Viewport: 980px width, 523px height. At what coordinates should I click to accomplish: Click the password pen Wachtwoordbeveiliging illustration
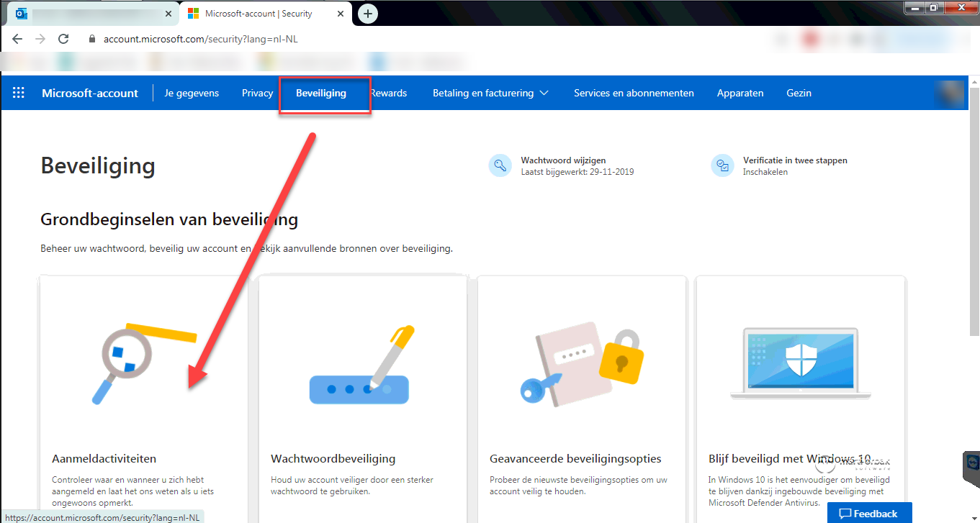click(362, 365)
